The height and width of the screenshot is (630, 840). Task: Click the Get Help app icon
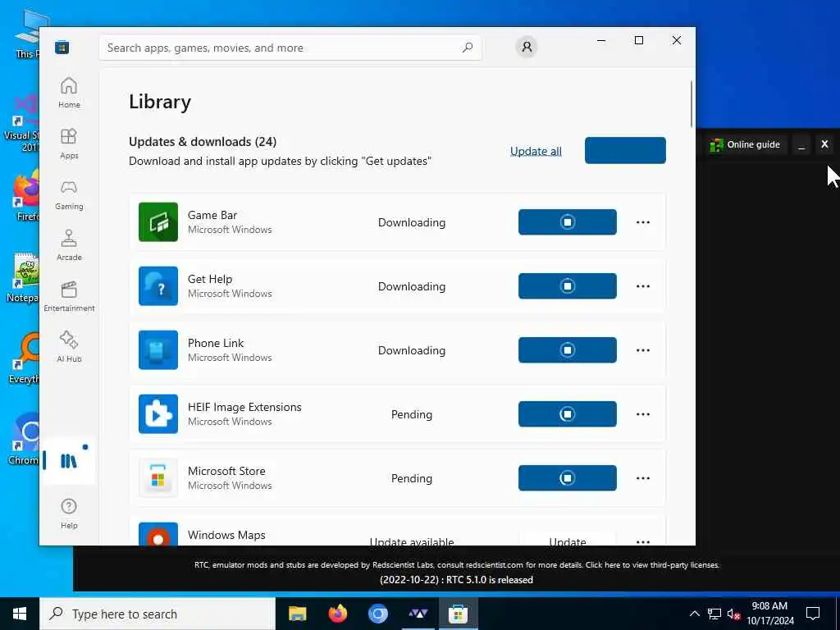click(x=158, y=286)
